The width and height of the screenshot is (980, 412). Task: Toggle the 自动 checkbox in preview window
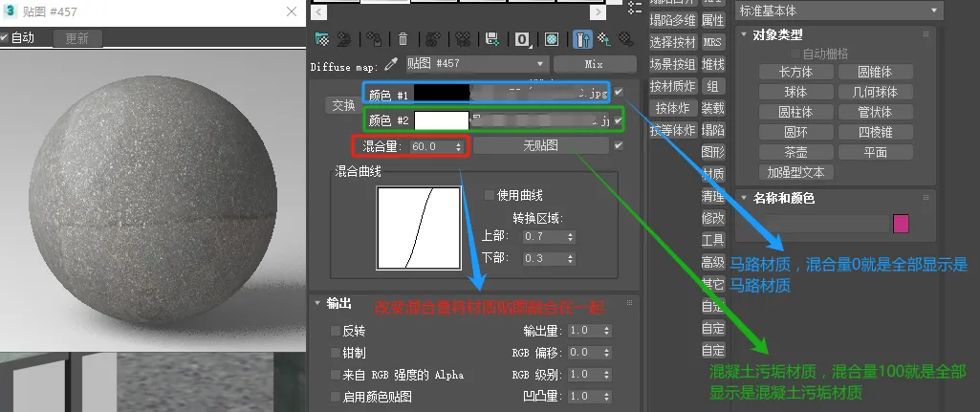click(4, 37)
